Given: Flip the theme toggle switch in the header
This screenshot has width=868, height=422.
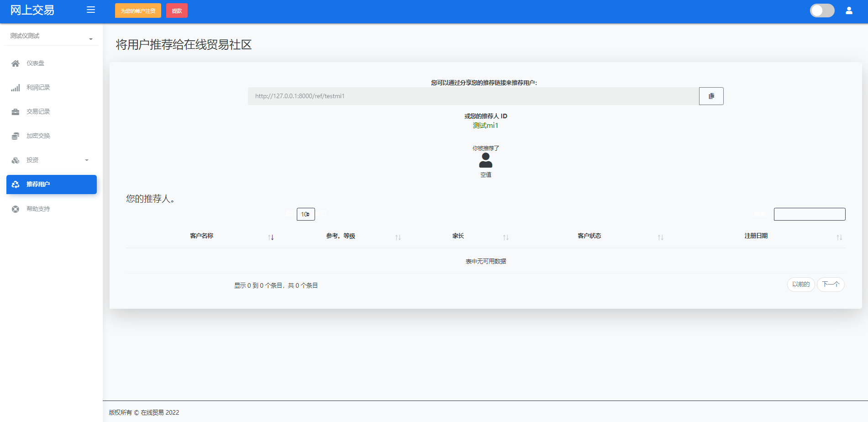Looking at the screenshot, I should click(822, 11).
